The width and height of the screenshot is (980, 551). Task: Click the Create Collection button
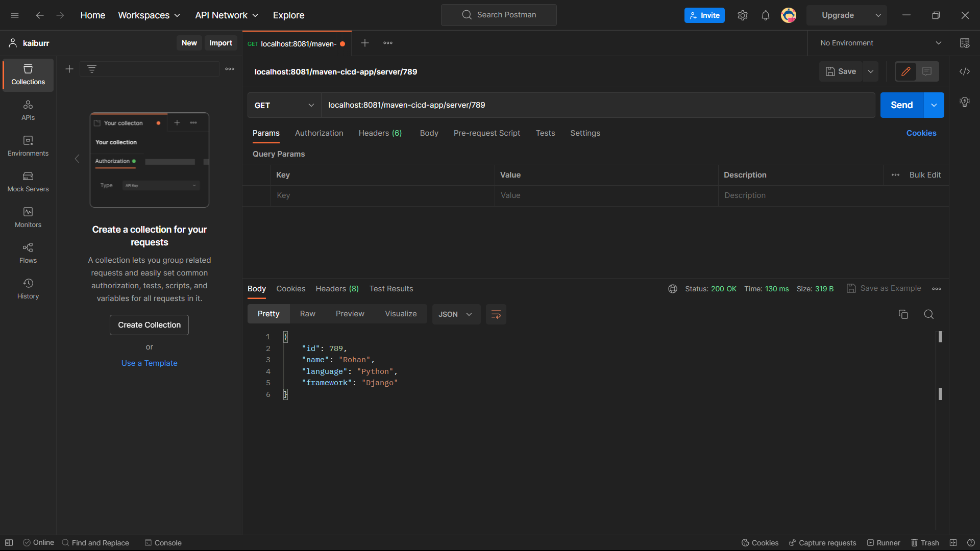[149, 325]
